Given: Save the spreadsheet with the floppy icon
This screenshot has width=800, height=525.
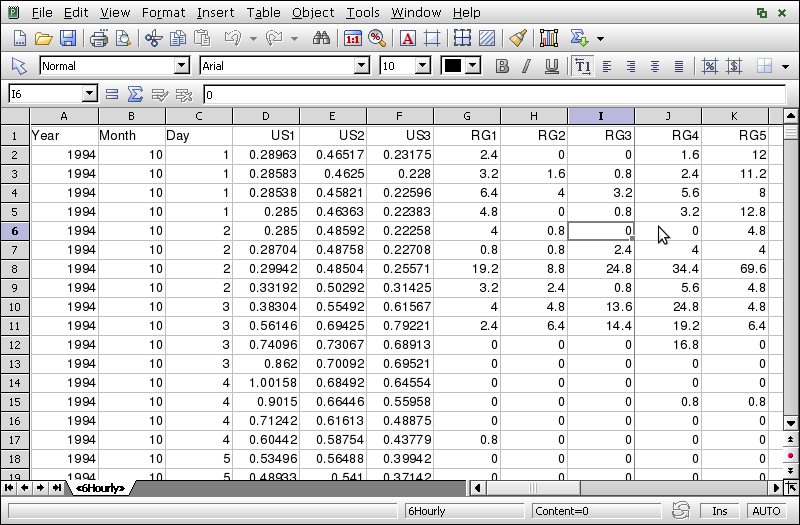Looking at the screenshot, I should (x=67, y=38).
